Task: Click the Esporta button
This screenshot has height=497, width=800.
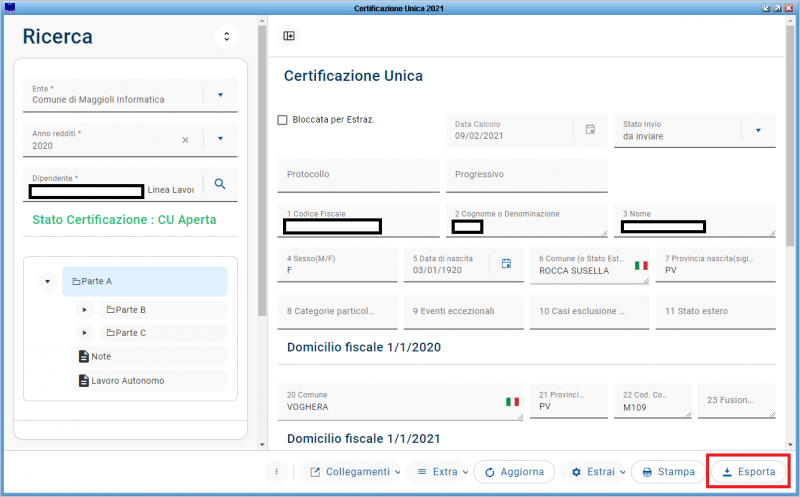Action: tap(748, 472)
